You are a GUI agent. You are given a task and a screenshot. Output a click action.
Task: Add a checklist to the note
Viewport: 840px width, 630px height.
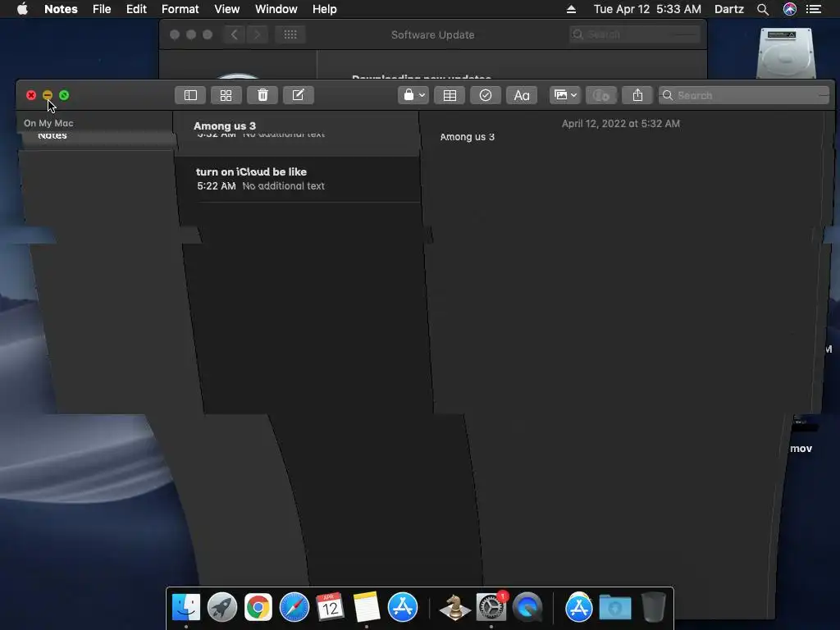(486, 95)
